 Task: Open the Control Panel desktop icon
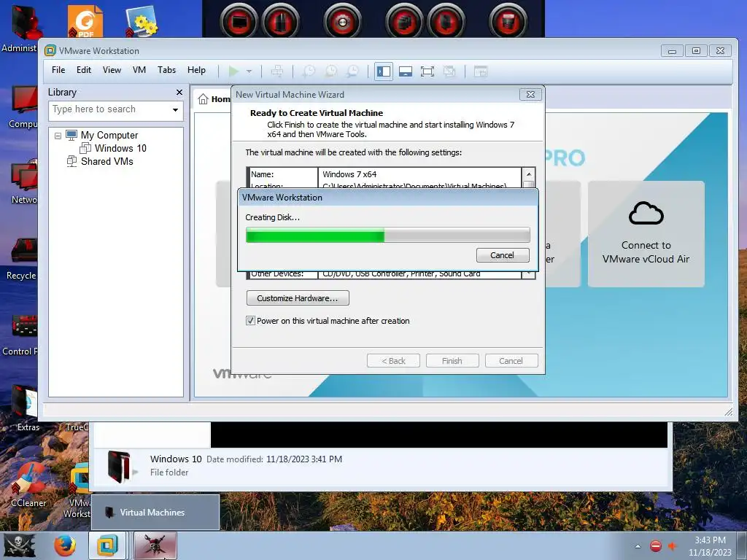(x=20, y=335)
